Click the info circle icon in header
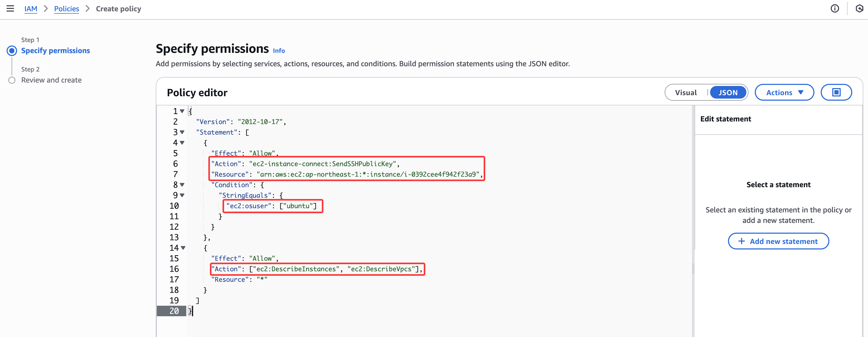Viewport: 868px width, 337px height. point(834,9)
